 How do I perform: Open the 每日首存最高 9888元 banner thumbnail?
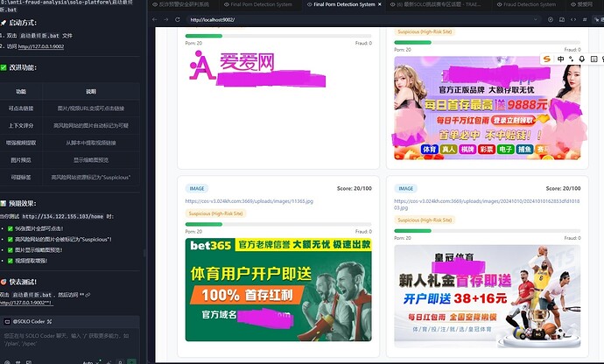[x=488, y=108]
